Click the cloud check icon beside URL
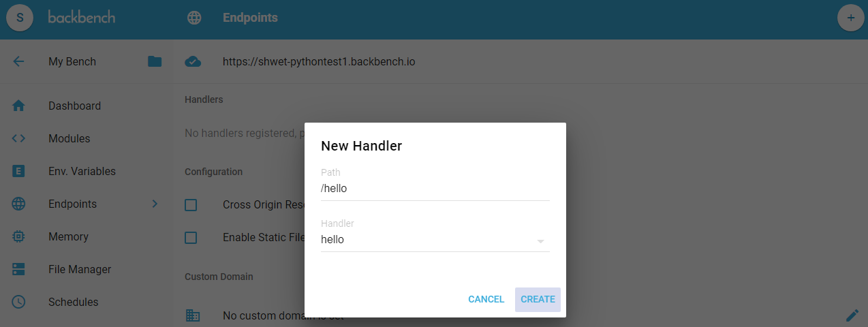This screenshot has width=868, height=327. pyautogui.click(x=193, y=61)
